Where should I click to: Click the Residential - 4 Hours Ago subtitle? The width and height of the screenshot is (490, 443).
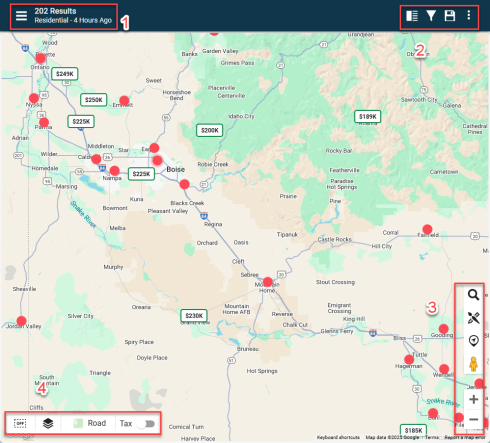73,20
